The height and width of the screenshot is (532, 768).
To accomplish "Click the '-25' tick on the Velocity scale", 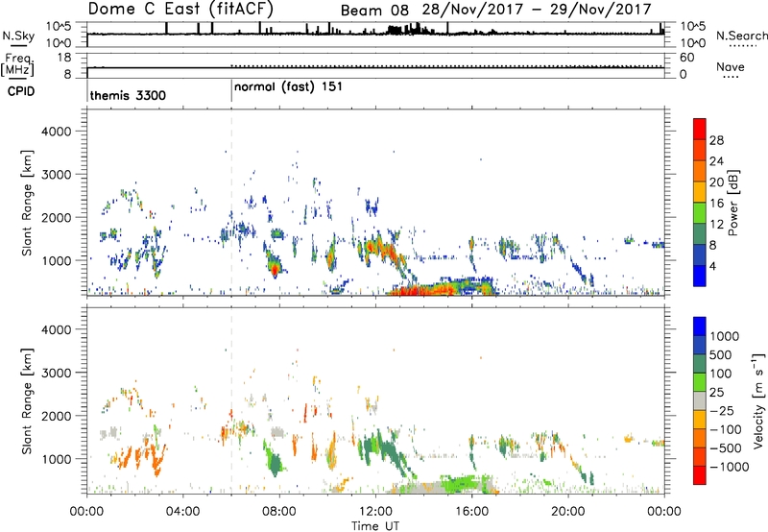I will (722, 411).
